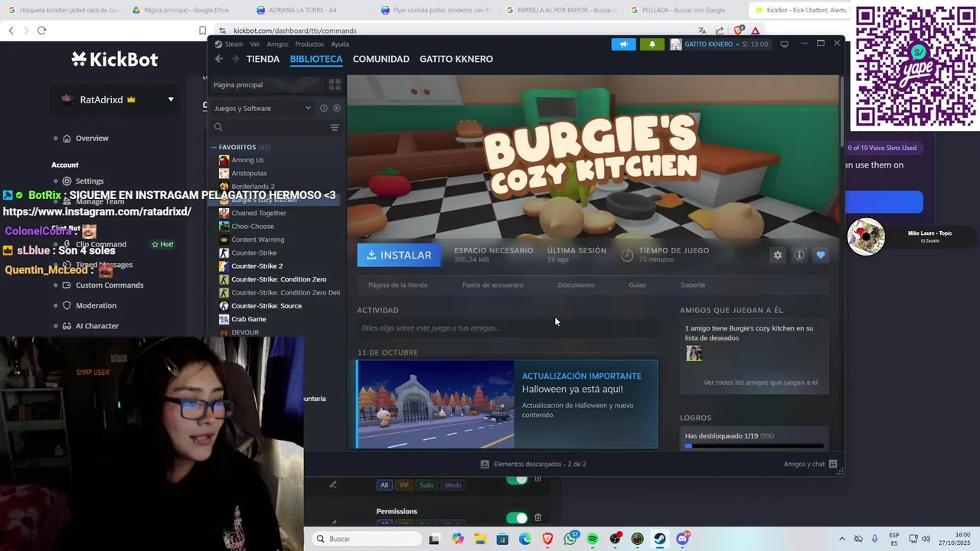Image resolution: width=980 pixels, height=551 pixels.
Task: Open Guías link for the game
Action: tap(637, 285)
